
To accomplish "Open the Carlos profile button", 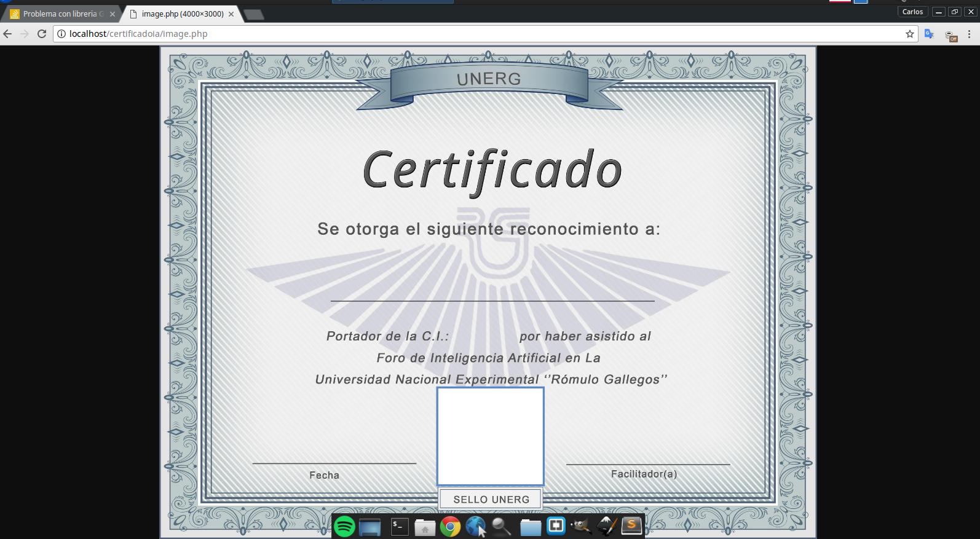I will click(x=912, y=12).
